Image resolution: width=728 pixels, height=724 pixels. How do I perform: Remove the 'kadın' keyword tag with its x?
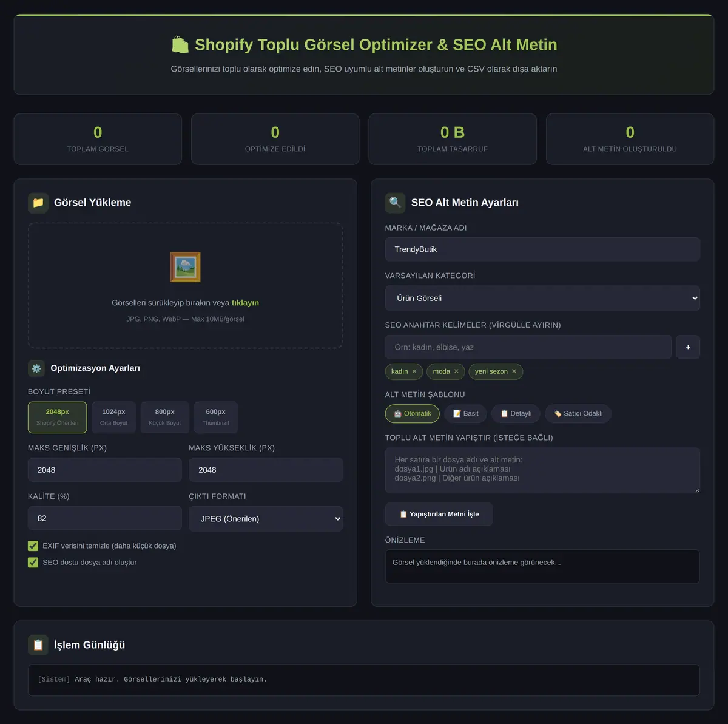click(414, 371)
